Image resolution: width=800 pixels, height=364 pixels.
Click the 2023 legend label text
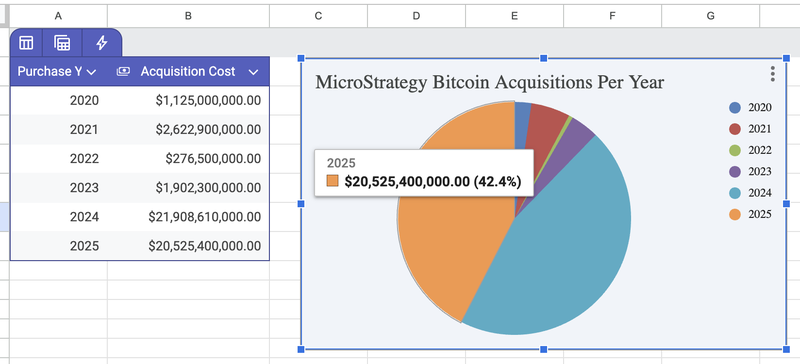[760, 172]
